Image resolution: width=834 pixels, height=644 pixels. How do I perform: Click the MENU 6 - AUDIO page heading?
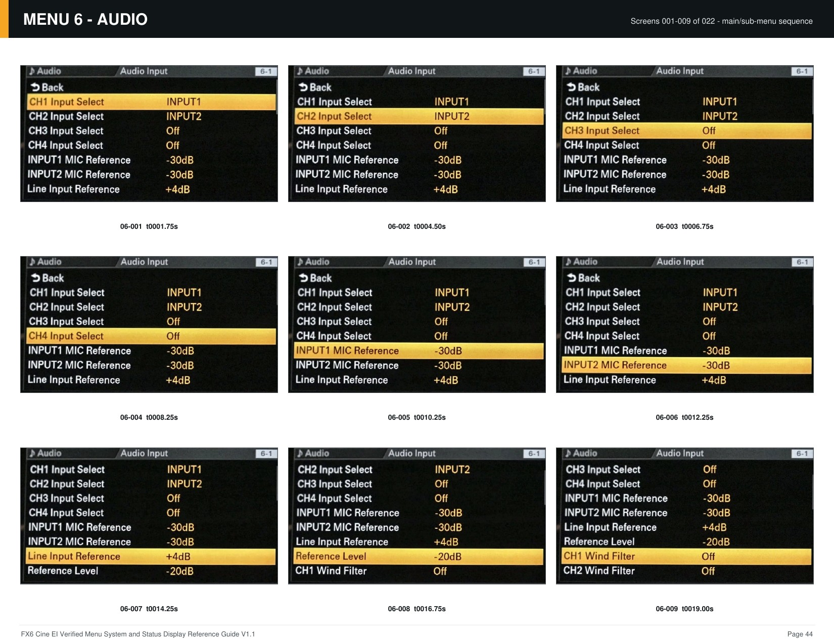85,19
